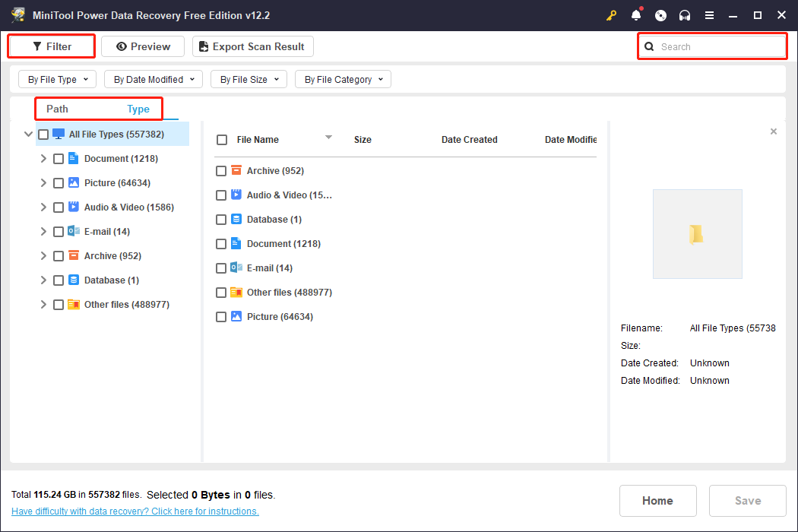798x532 pixels.
Task: Click the Database icon in tree
Action: (x=73, y=280)
